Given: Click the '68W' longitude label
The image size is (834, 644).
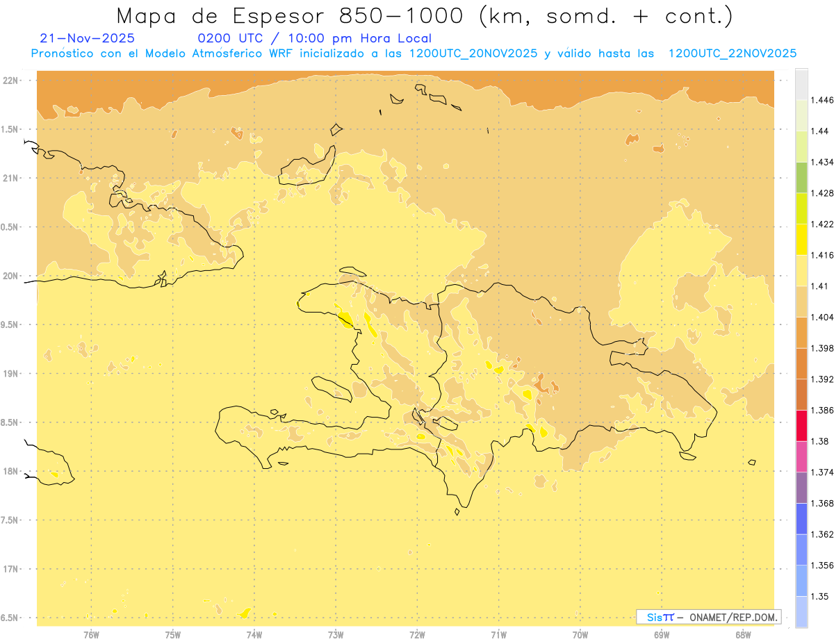Looking at the screenshot, I should 743,635.
